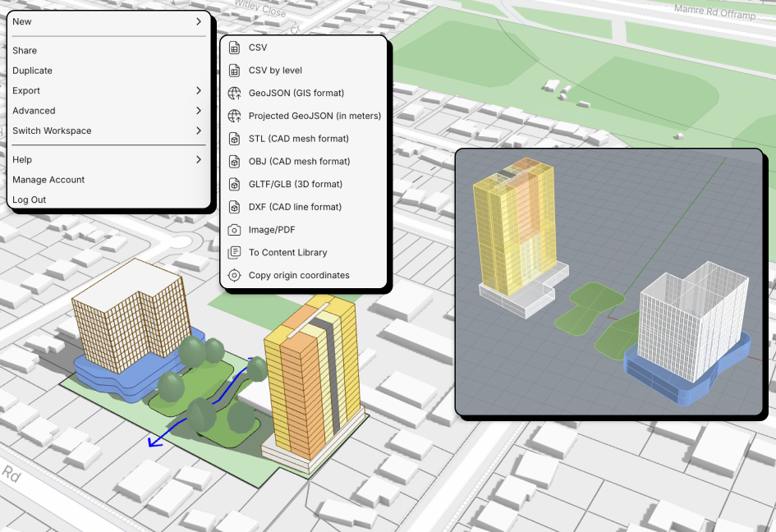Expand the Advanced submenu chevron
Viewport: 776px width, 532px height.
coord(199,111)
